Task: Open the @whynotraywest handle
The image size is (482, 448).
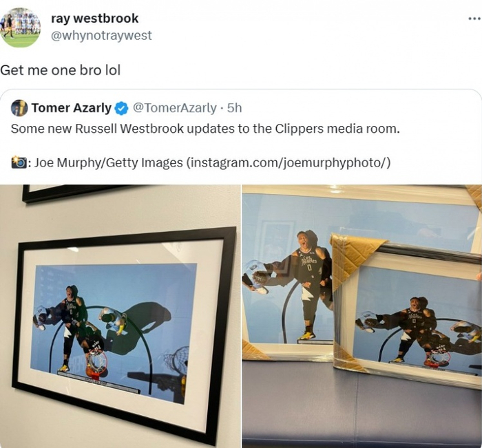Action: [x=101, y=36]
